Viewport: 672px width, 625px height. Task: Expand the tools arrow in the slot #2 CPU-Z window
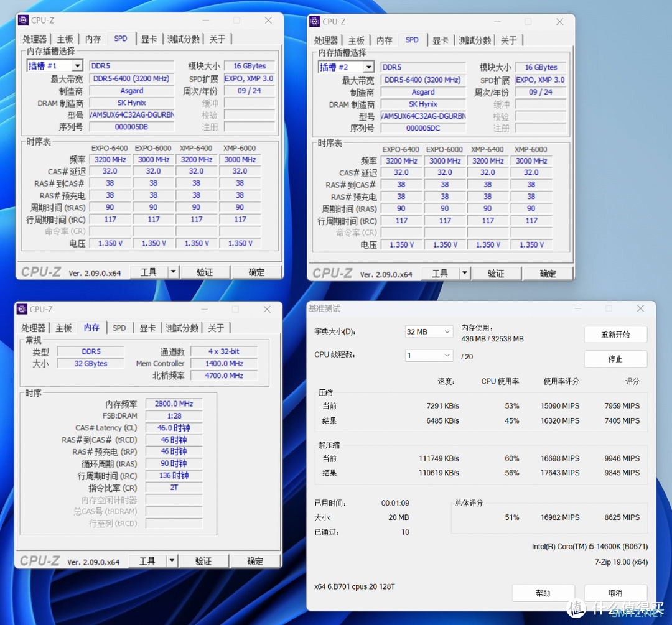[465, 273]
